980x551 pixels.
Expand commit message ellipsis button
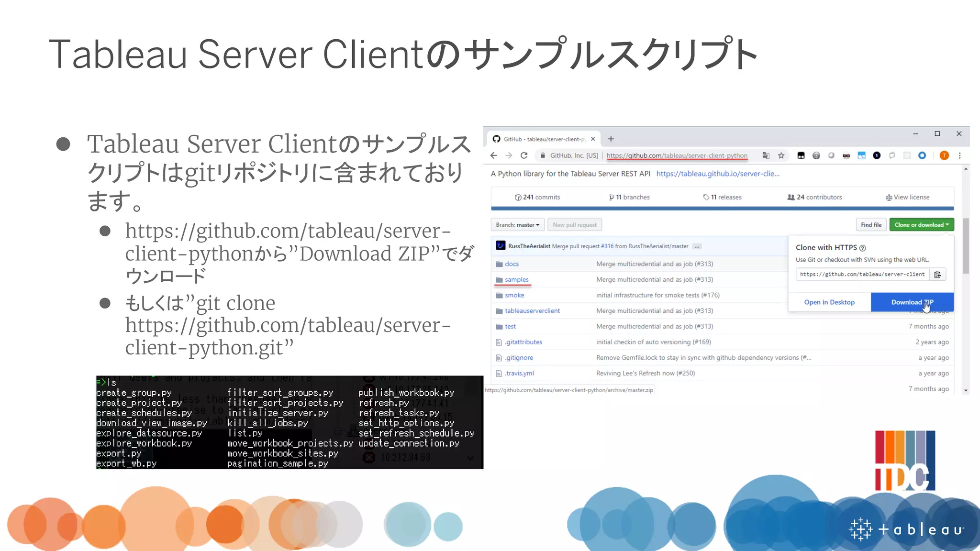(697, 246)
